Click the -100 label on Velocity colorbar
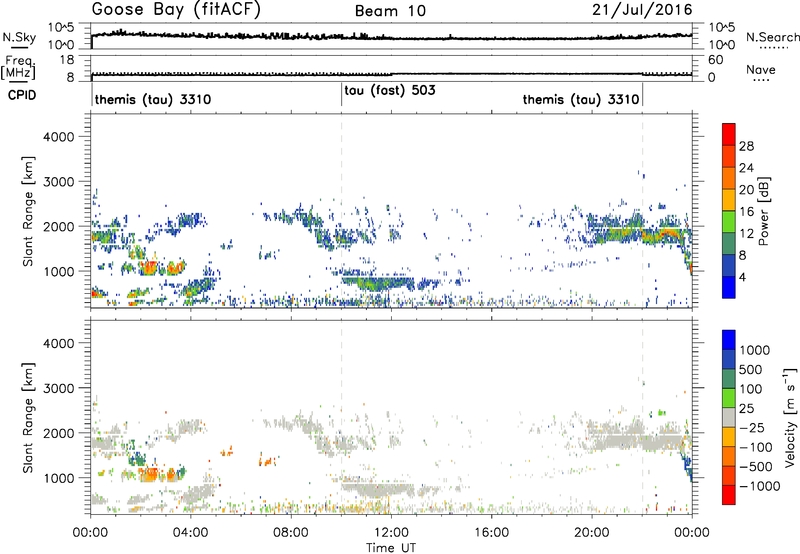Screen dimensions: 800x554 [x=755, y=447]
